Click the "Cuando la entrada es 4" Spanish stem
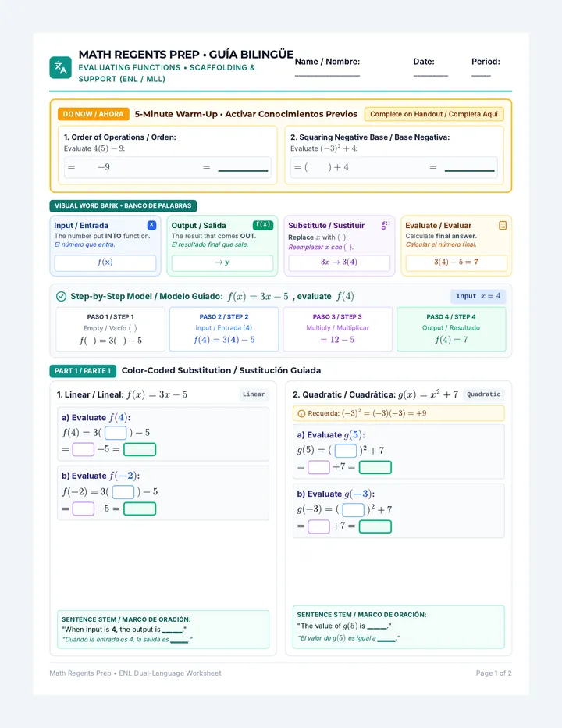 [x=127, y=640]
